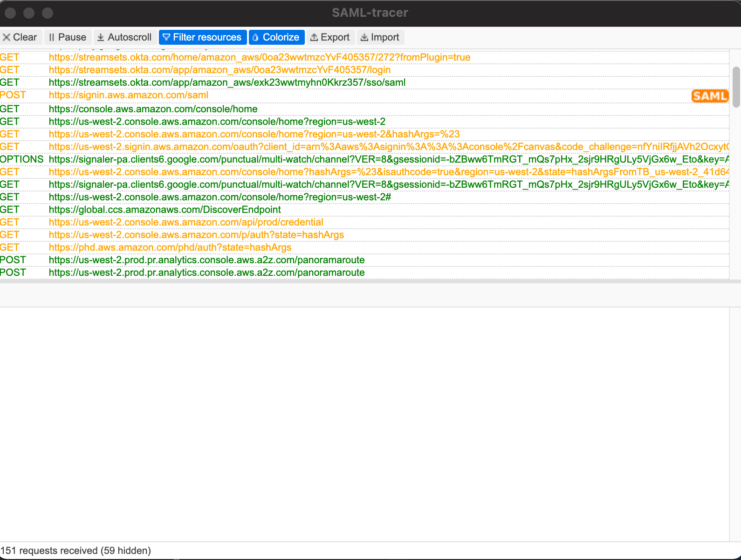Image resolution: width=741 pixels, height=560 pixels.
Task: Click the pause bars icon
Action: (x=52, y=37)
